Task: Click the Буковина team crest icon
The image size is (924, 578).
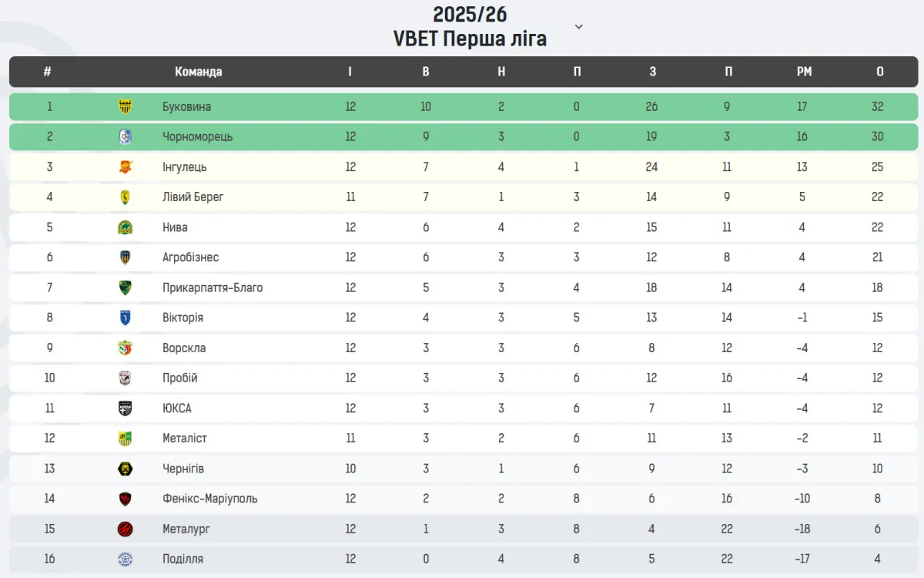Action: point(125,107)
